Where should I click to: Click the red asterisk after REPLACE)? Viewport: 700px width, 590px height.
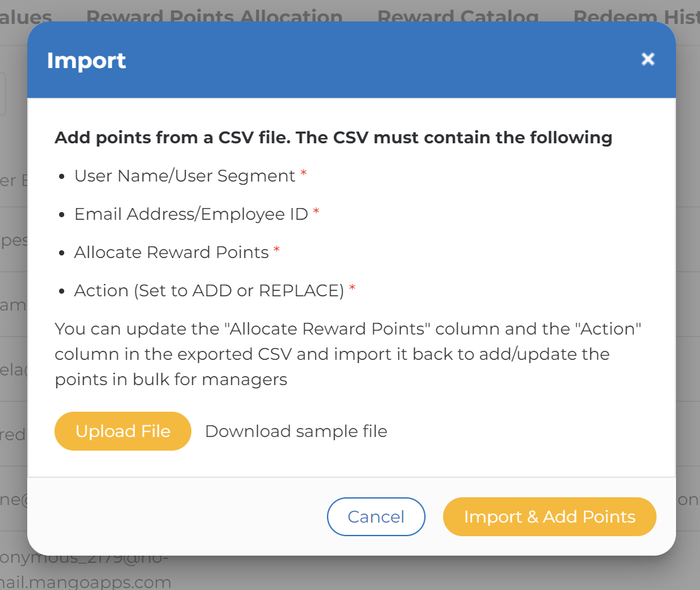pyautogui.click(x=352, y=287)
